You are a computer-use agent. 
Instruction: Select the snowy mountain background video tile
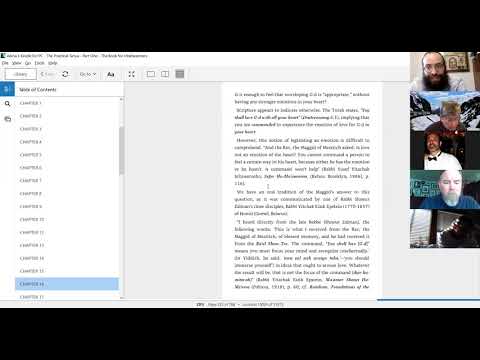[x=445, y=111]
